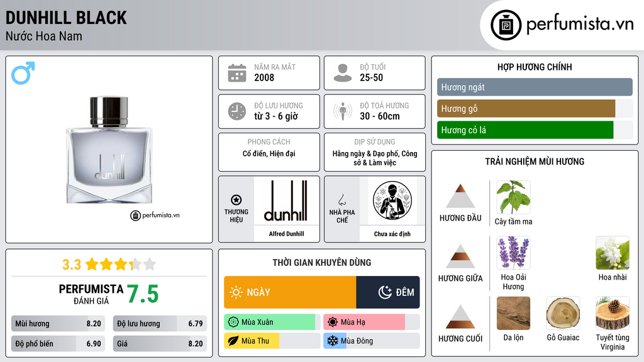Image resolution: width=644 pixels, height=362 pixels.
Task: Click the last grey rating star
Action: point(150,265)
